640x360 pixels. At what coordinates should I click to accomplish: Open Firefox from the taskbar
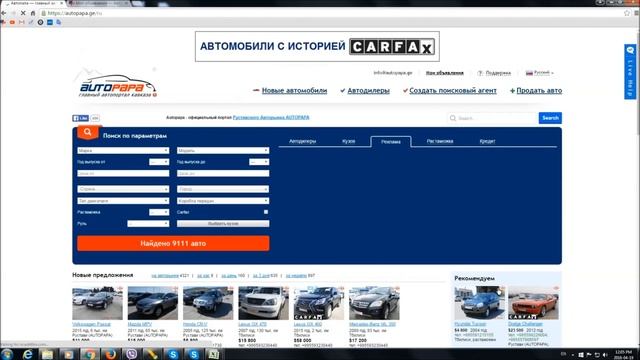[x=110, y=354]
